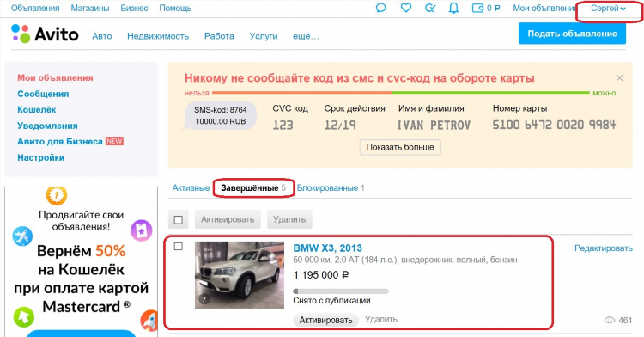Viewport: 644px width, 337px height.
Task: Tick the select-all listings checkbox
Action: pyautogui.click(x=179, y=220)
